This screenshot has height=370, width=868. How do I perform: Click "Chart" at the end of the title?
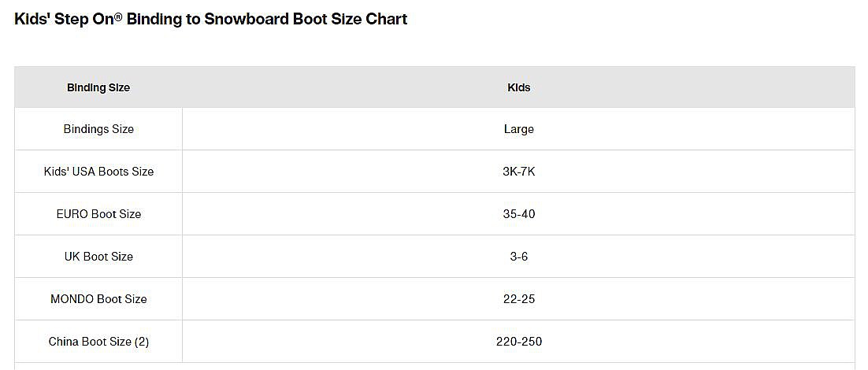coord(386,19)
